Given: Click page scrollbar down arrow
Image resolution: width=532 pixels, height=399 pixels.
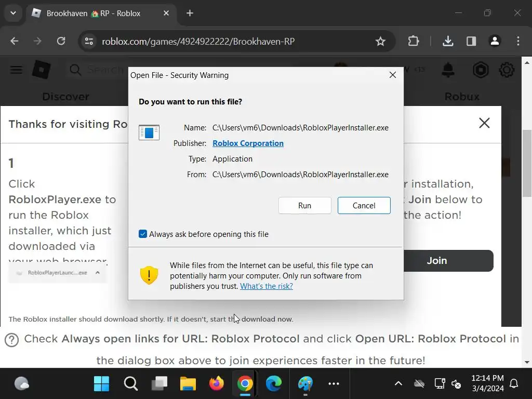Looking at the screenshot, I should pos(527,362).
